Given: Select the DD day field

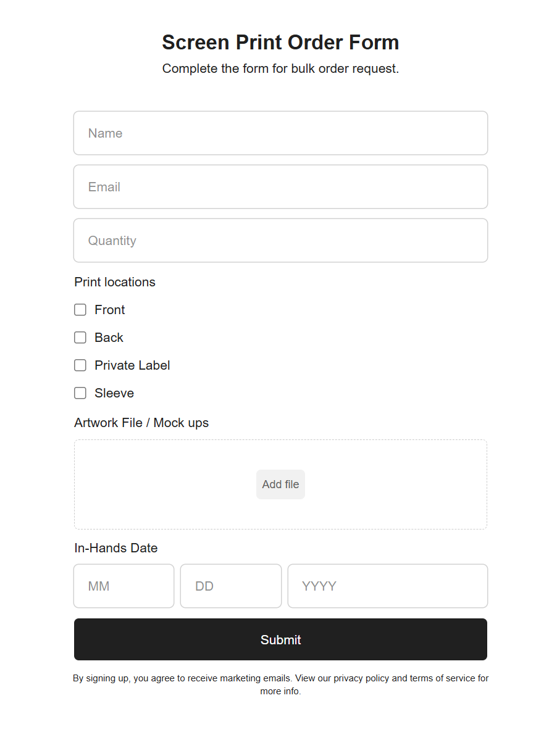Looking at the screenshot, I should (x=230, y=586).
